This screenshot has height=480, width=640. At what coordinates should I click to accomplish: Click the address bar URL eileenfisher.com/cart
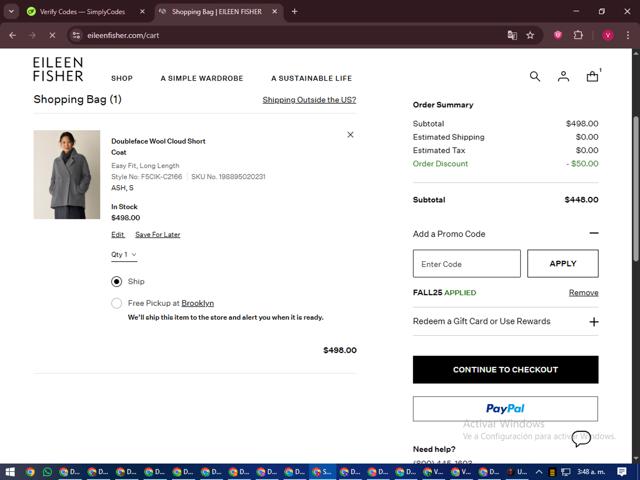click(x=123, y=36)
